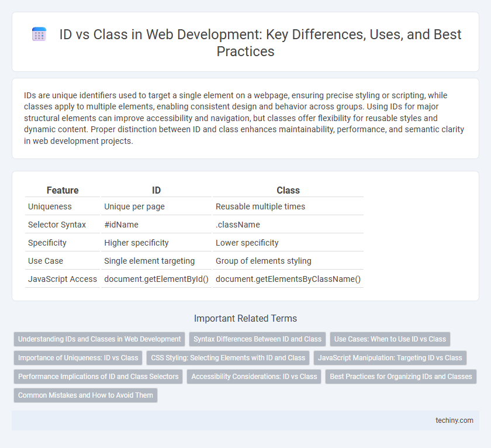This screenshot has width=491, height=448.
Task: Open 'Common Mistakes and How to Avoid Them' tag
Action: 85,395
